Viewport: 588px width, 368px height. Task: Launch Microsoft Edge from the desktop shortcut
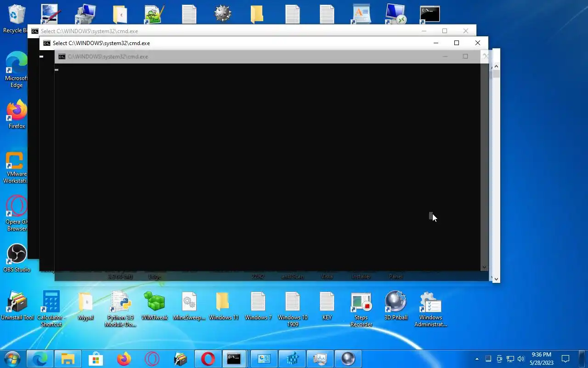[x=17, y=69]
